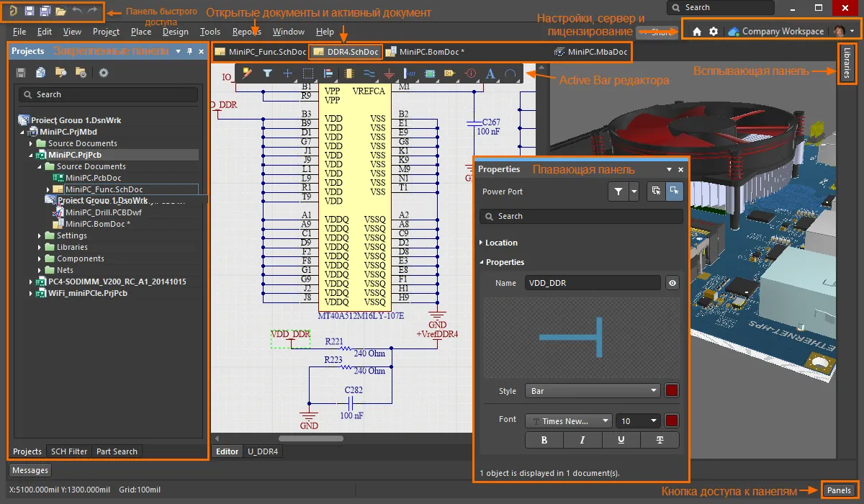Open the Projects panel gear settings
Screen dimensions: 864x504
click(104, 73)
